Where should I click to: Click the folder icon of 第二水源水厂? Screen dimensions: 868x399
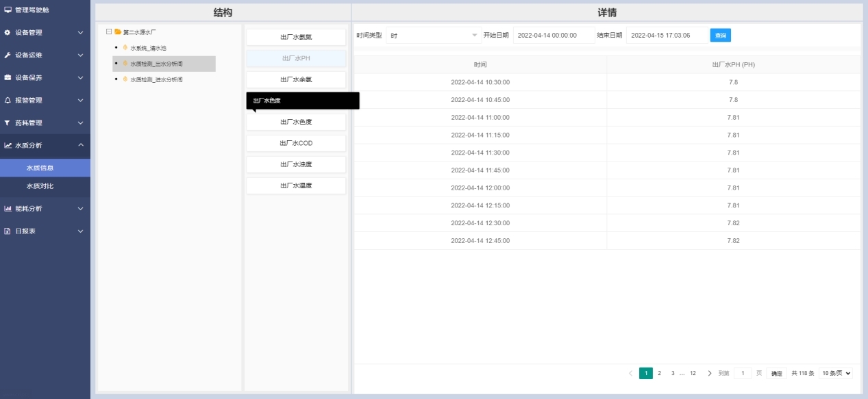(x=118, y=31)
